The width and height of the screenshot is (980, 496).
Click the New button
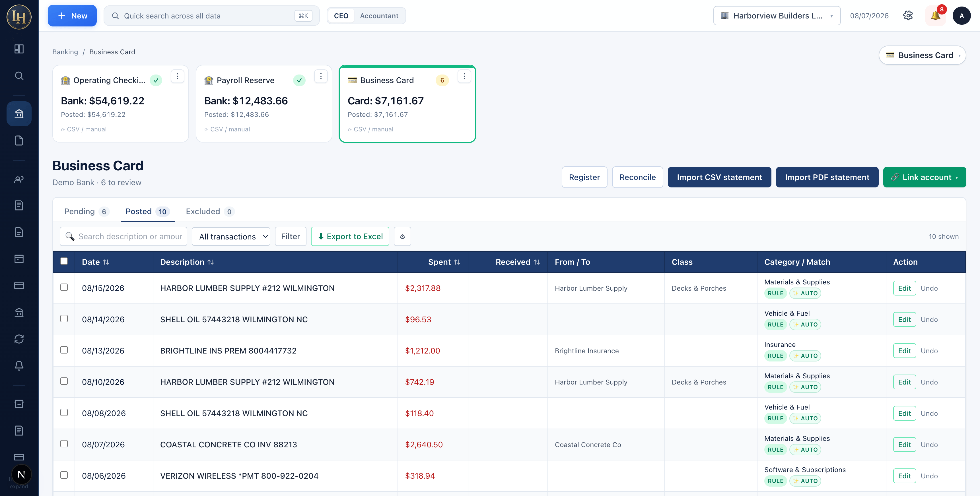(x=72, y=16)
